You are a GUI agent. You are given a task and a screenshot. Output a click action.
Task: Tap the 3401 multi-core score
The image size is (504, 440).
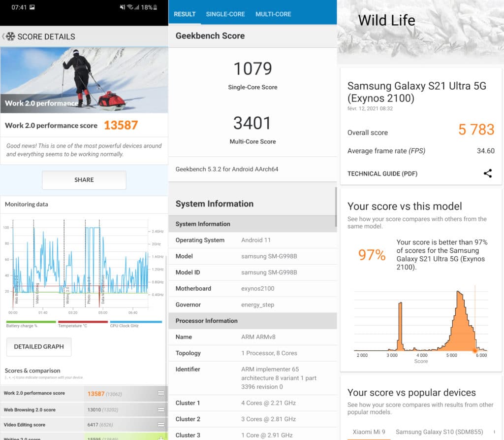click(252, 123)
